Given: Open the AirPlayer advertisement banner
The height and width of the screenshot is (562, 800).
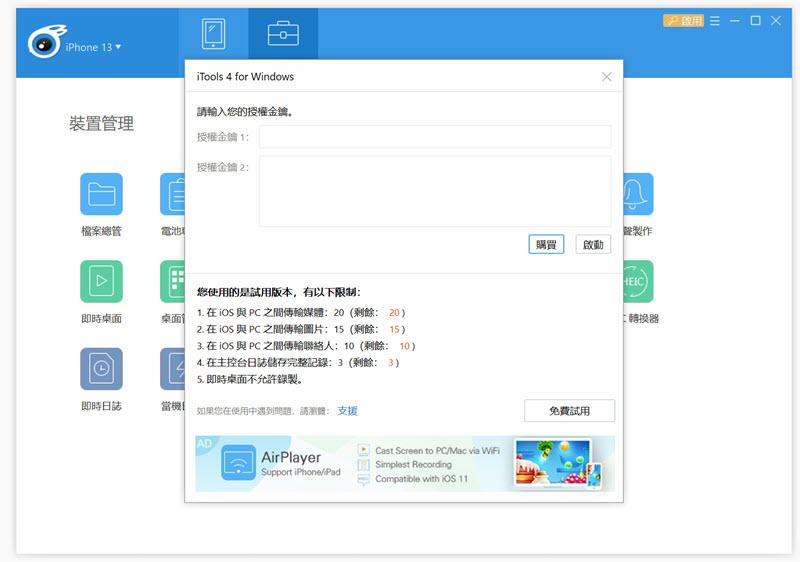Looking at the screenshot, I should (405, 464).
